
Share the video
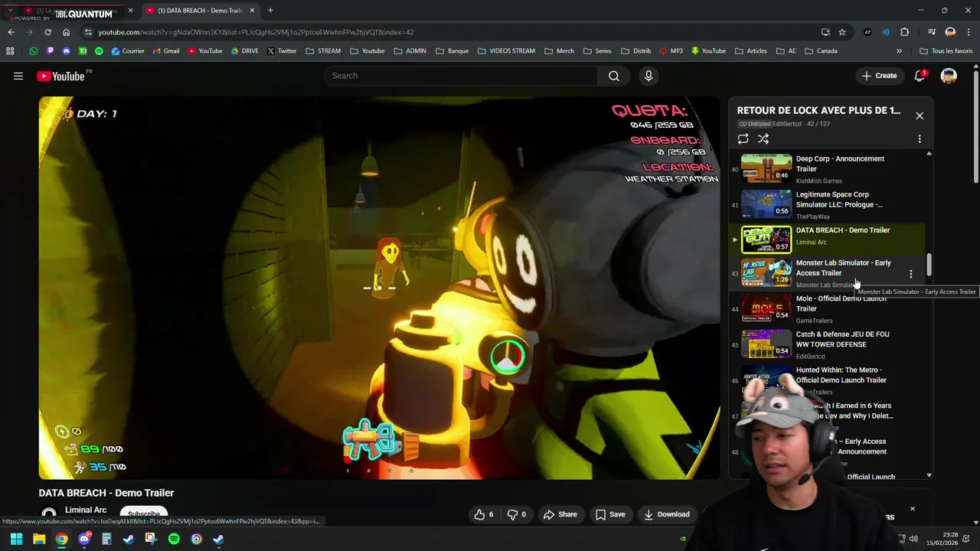pos(560,514)
